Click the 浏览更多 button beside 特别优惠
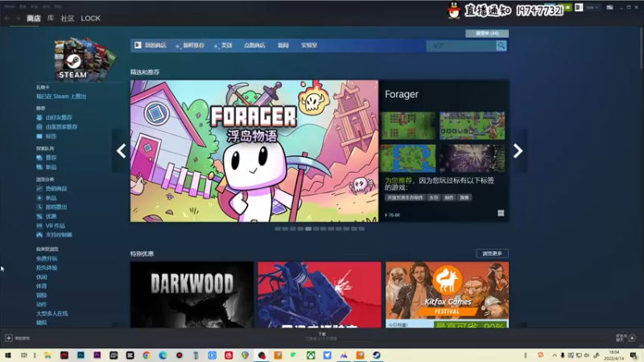644x362 pixels. [x=492, y=253]
